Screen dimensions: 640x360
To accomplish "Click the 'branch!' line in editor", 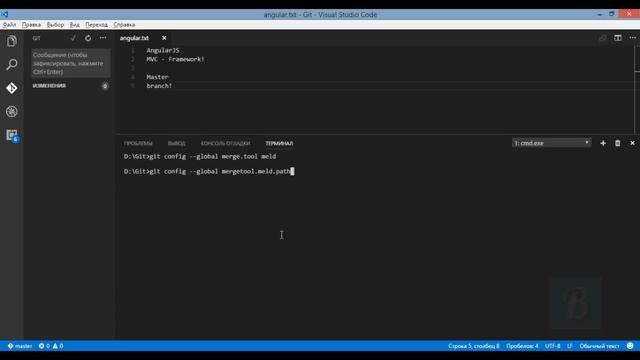I will (159, 86).
